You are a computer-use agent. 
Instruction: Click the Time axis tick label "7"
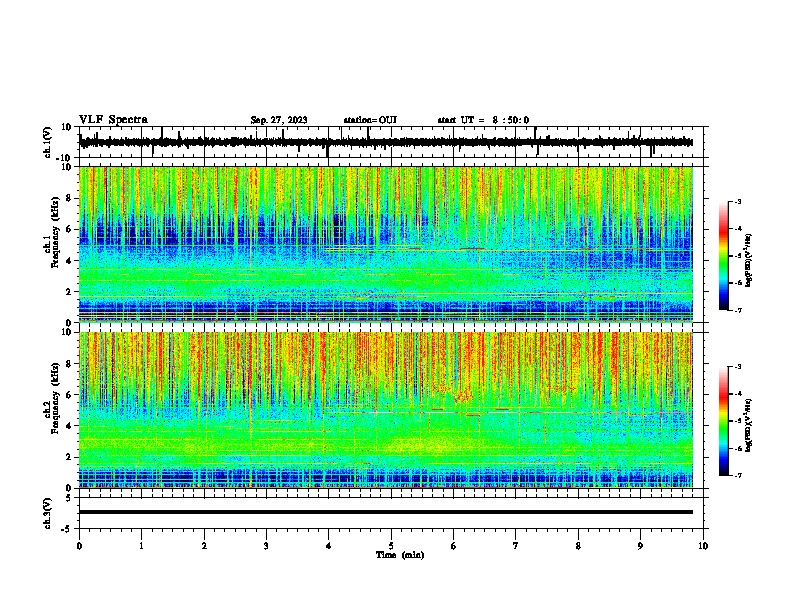(x=516, y=546)
